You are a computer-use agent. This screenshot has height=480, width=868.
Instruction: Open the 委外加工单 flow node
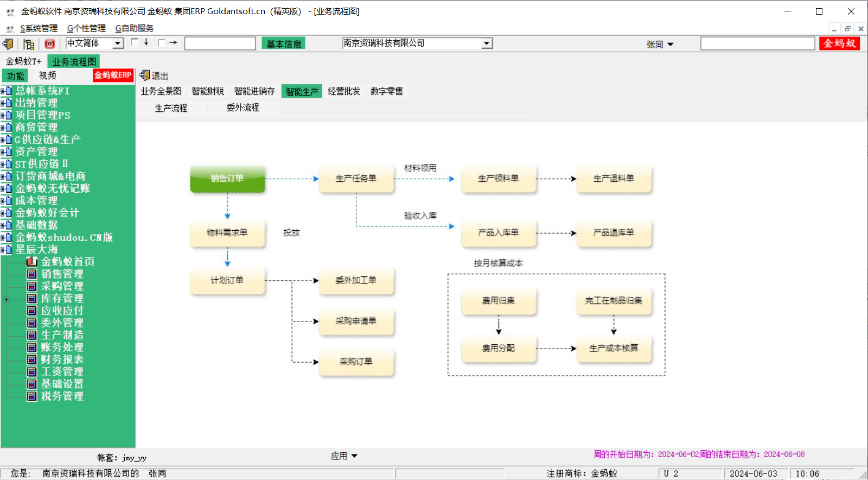coord(356,281)
